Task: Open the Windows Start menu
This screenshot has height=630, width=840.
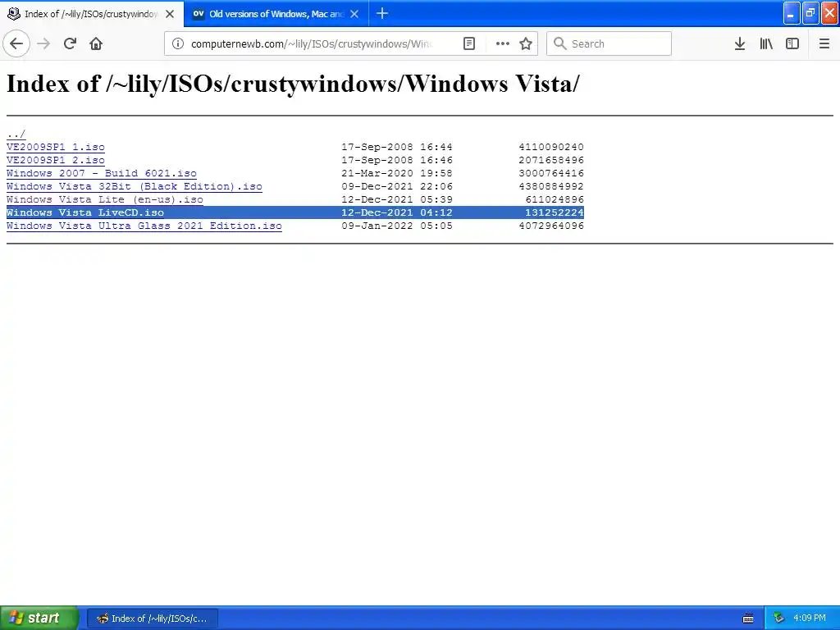Action: (x=39, y=619)
